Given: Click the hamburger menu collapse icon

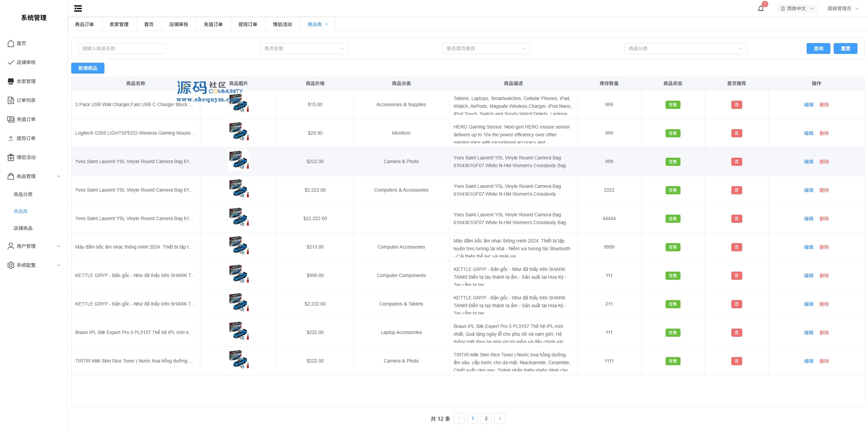Looking at the screenshot, I should point(78,8).
